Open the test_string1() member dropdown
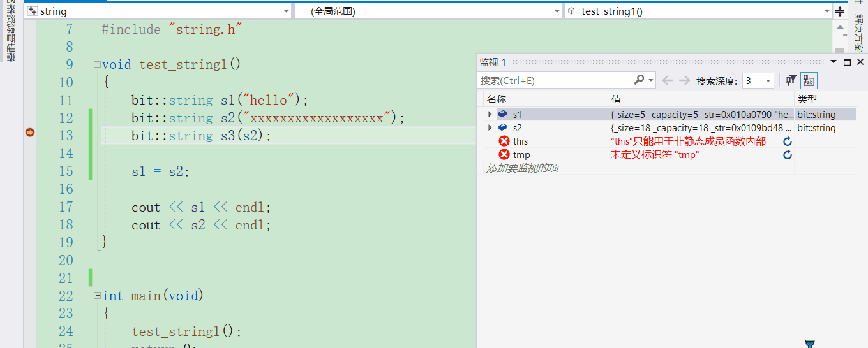 827,11
